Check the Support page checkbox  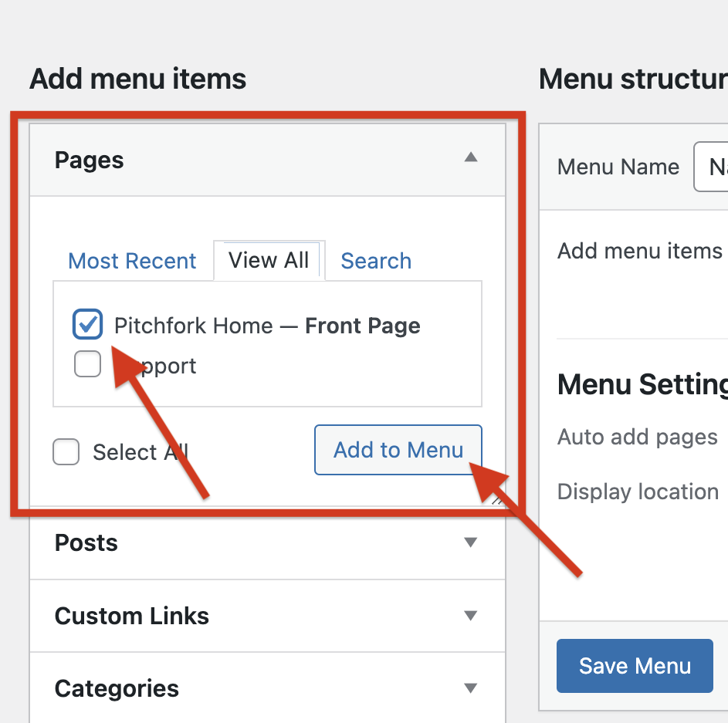pyautogui.click(x=88, y=364)
